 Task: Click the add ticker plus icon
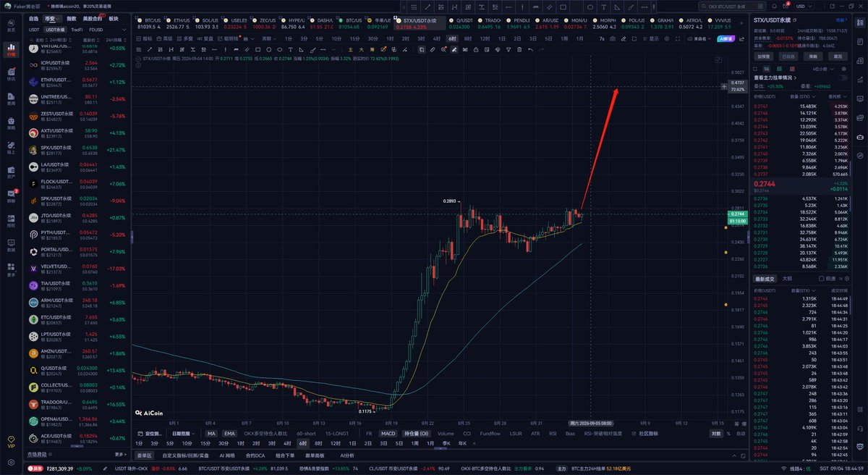pyautogui.click(x=741, y=23)
